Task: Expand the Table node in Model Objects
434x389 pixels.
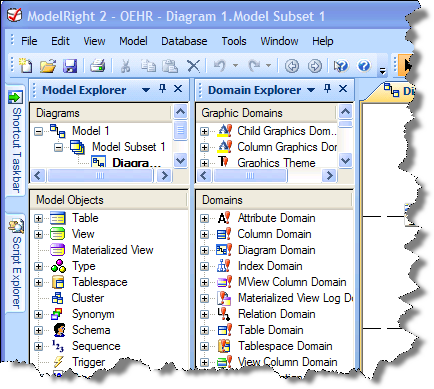Action: click(x=39, y=219)
